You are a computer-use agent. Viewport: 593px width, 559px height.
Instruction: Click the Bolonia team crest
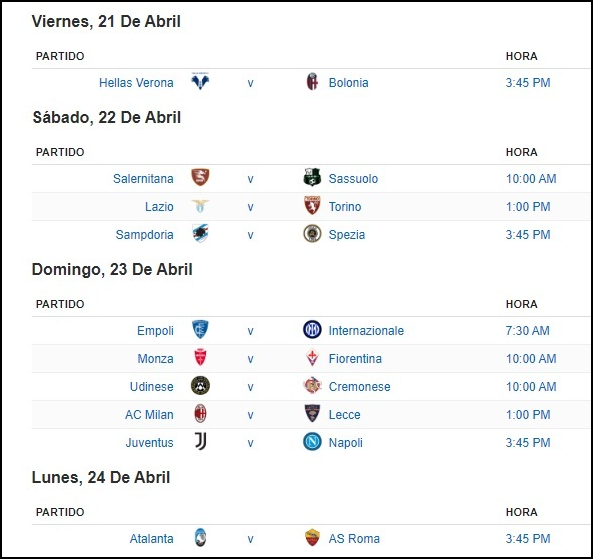(x=312, y=81)
